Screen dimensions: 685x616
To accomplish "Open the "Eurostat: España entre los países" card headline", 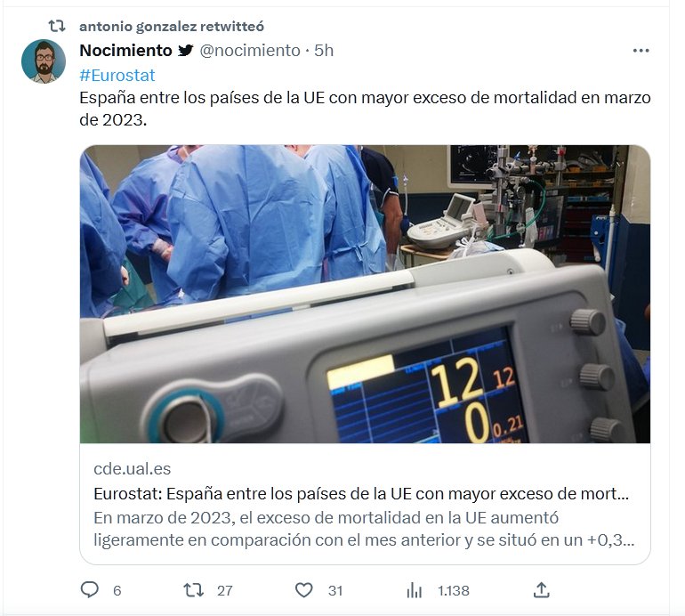I will 360,494.
